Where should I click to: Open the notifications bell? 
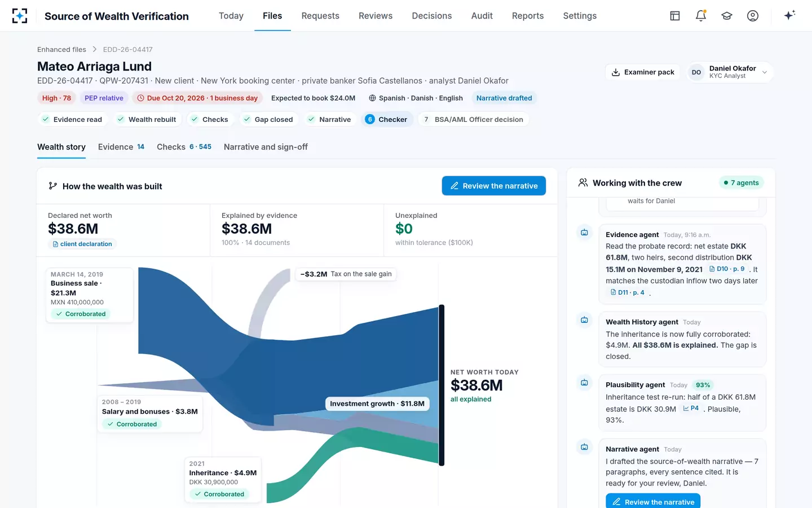tap(701, 16)
